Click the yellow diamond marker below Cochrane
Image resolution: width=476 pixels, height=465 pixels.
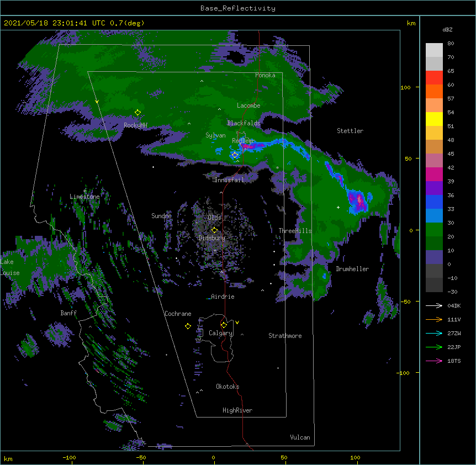pos(188,326)
